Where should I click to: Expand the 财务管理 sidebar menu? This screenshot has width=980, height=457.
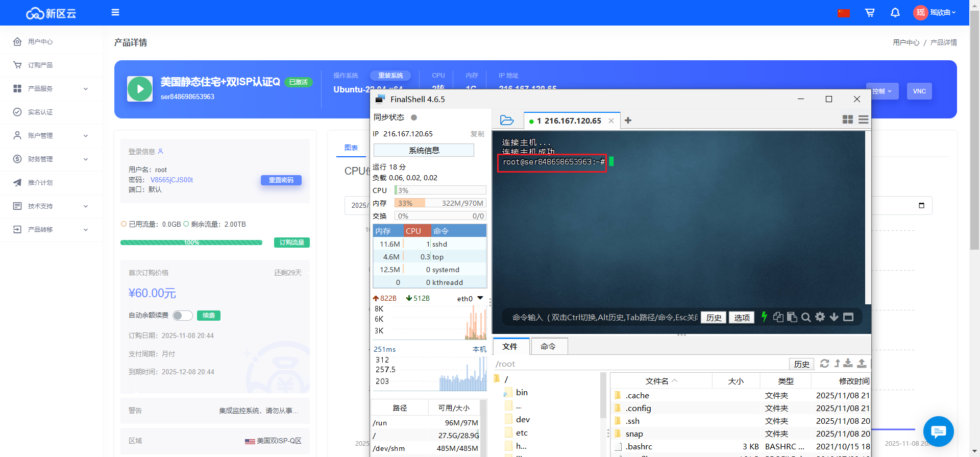51,159
